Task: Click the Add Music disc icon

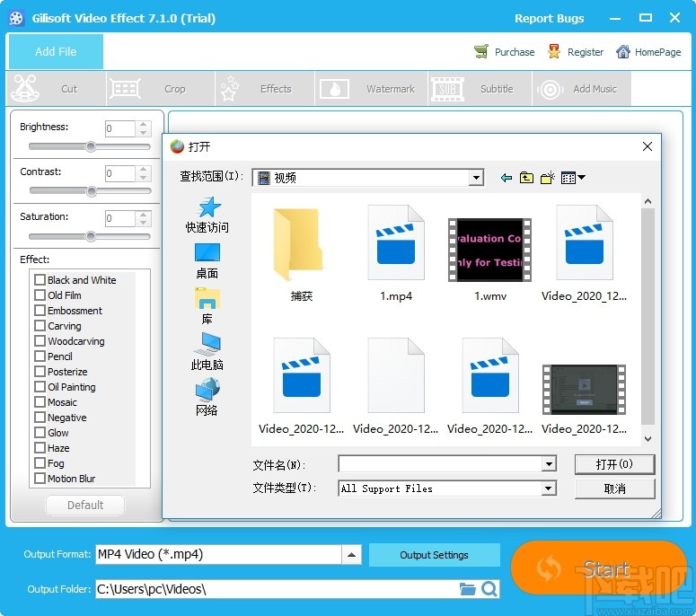Action: (551, 89)
